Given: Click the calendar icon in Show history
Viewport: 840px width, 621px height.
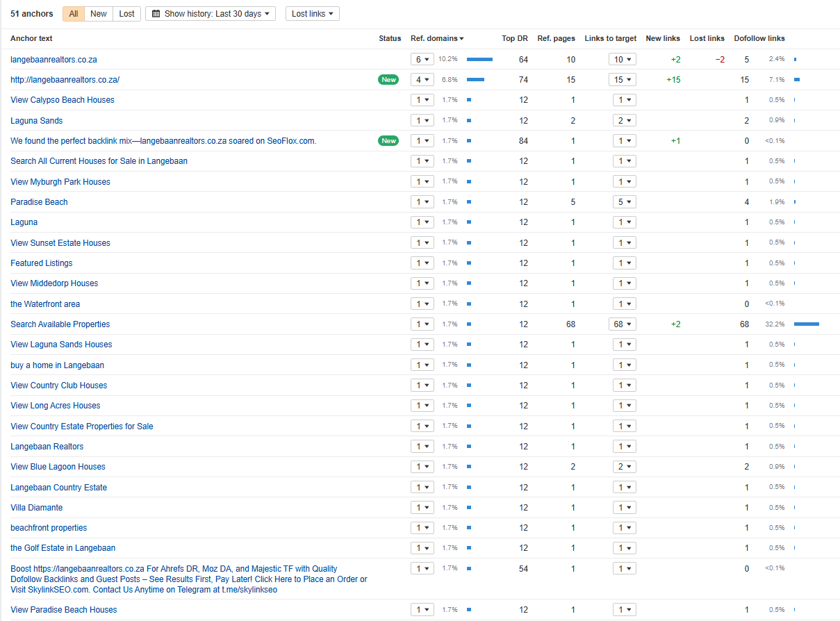Looking at the screenshot, I should pyautogui.click(x=156, y=14).
